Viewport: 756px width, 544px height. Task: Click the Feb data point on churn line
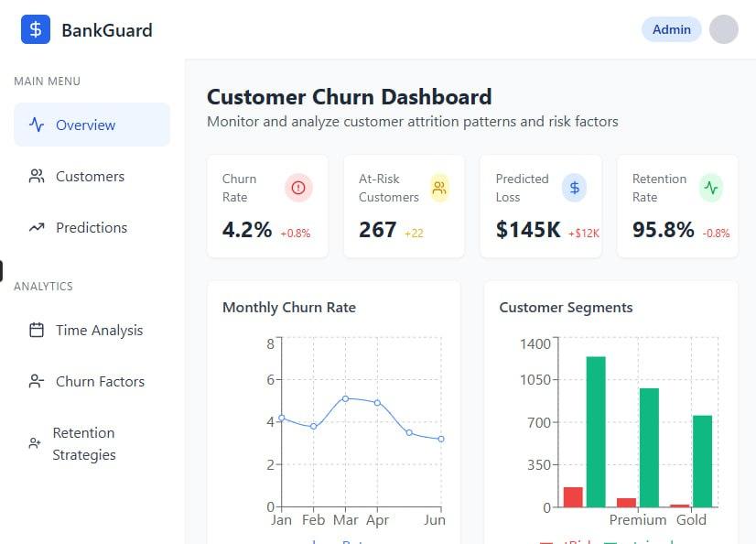(313, 427)
